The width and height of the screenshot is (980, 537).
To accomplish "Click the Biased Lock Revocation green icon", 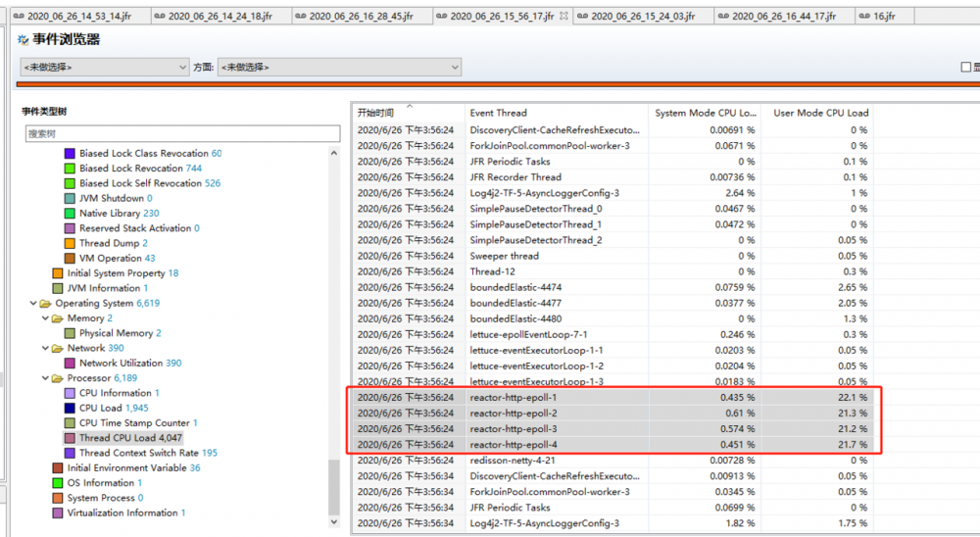I will [70, 169].
